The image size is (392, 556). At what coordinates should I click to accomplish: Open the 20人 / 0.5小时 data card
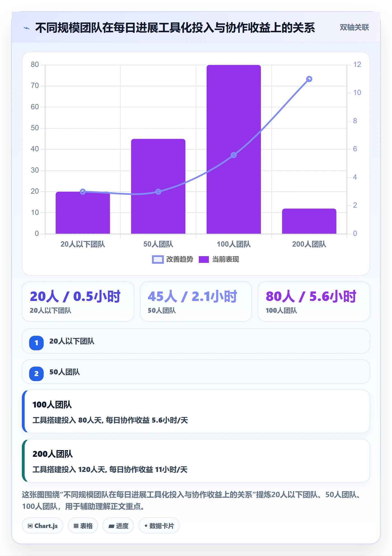(78, 302)
